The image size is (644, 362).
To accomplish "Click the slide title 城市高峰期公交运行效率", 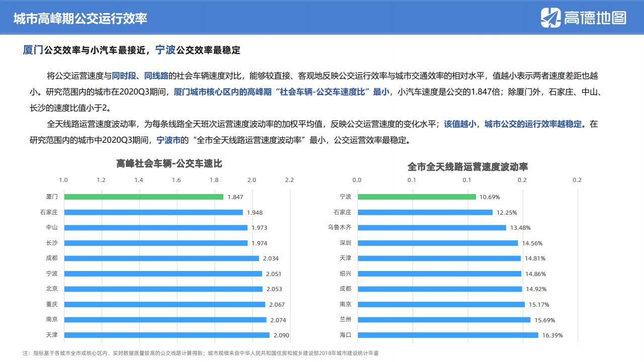I will pyautogui.click(x=80, y=19).
